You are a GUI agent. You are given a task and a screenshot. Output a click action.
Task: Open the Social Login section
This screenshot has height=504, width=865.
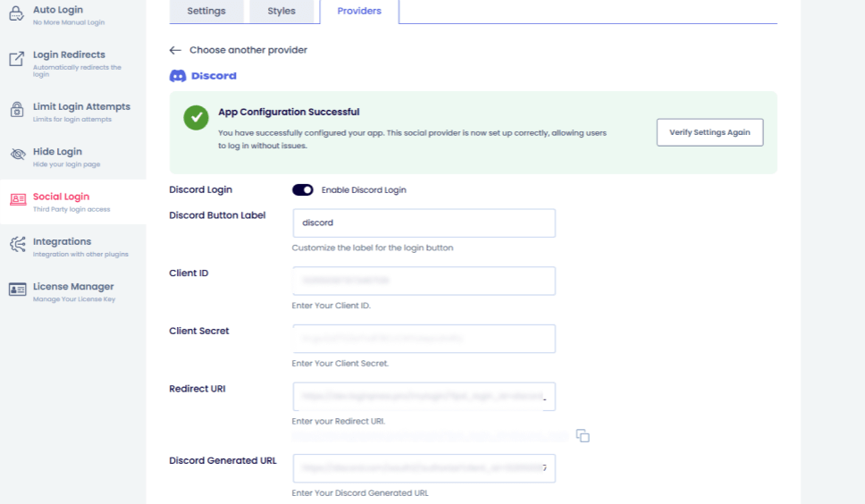pos(72,202)
